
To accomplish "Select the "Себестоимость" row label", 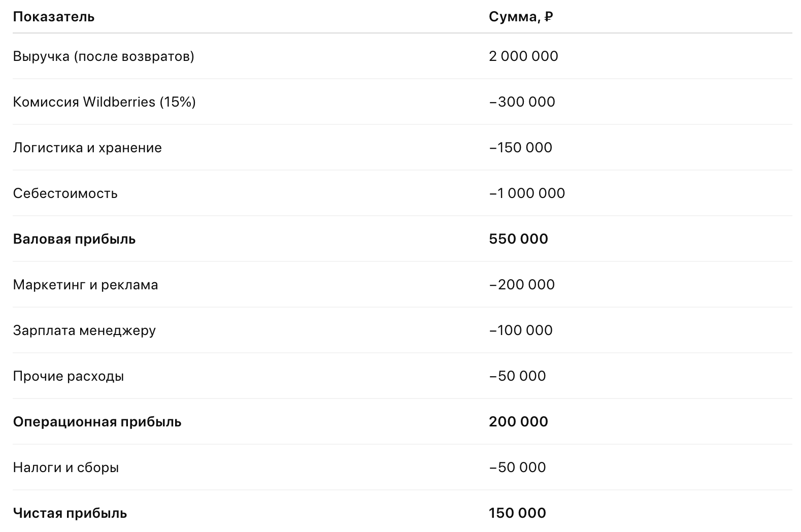I will 65,193.
